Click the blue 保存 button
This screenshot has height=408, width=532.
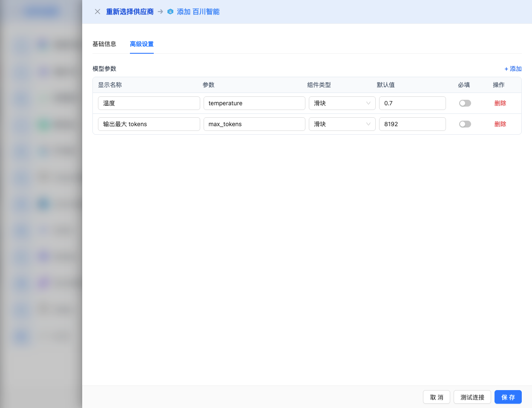point(508,397)
